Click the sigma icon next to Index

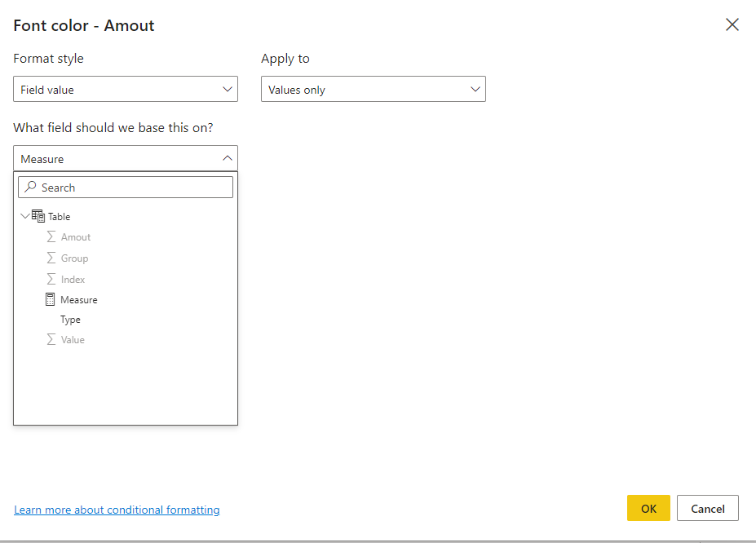[x=51, y=279]
